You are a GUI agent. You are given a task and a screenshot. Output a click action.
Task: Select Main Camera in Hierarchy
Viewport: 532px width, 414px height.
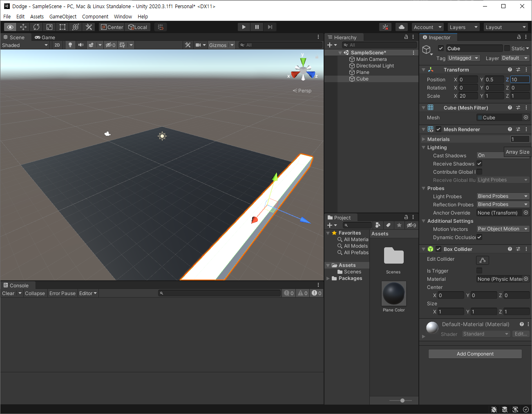(371, 59)
